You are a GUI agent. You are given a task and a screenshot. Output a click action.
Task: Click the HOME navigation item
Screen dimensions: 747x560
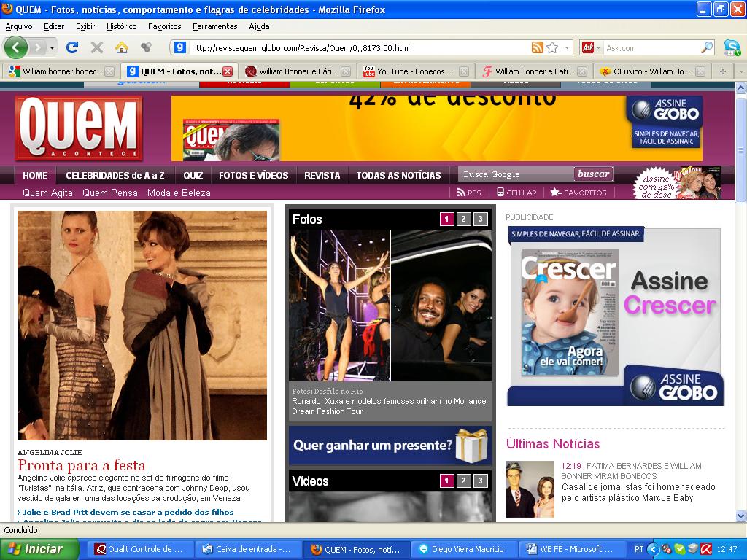[35, 175]
